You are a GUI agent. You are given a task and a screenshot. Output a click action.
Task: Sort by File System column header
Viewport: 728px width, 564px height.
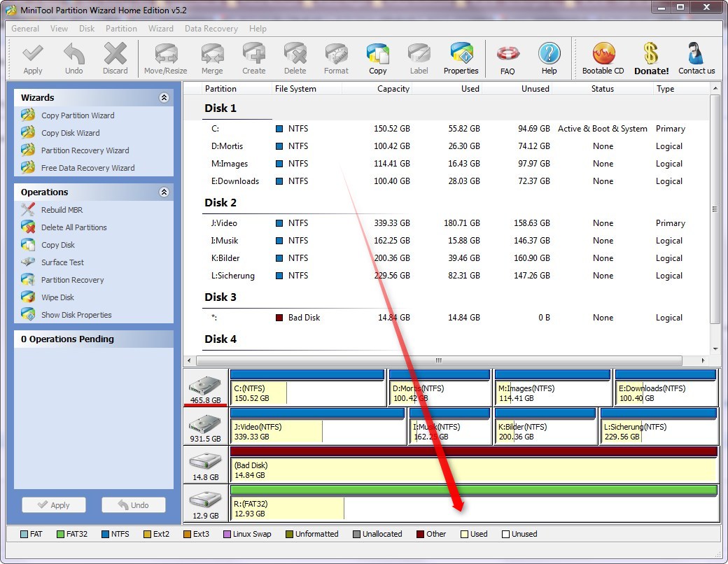coord(307,89)
